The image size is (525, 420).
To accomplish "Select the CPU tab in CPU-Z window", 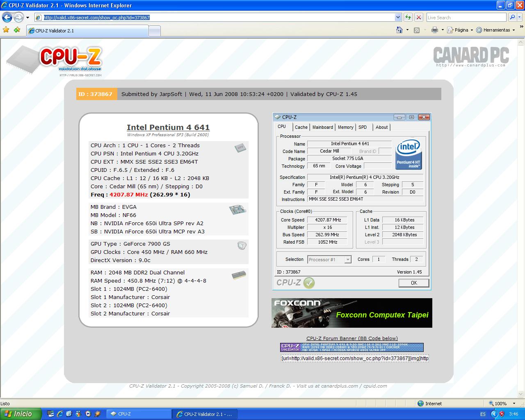I will [x=282, y=126].
